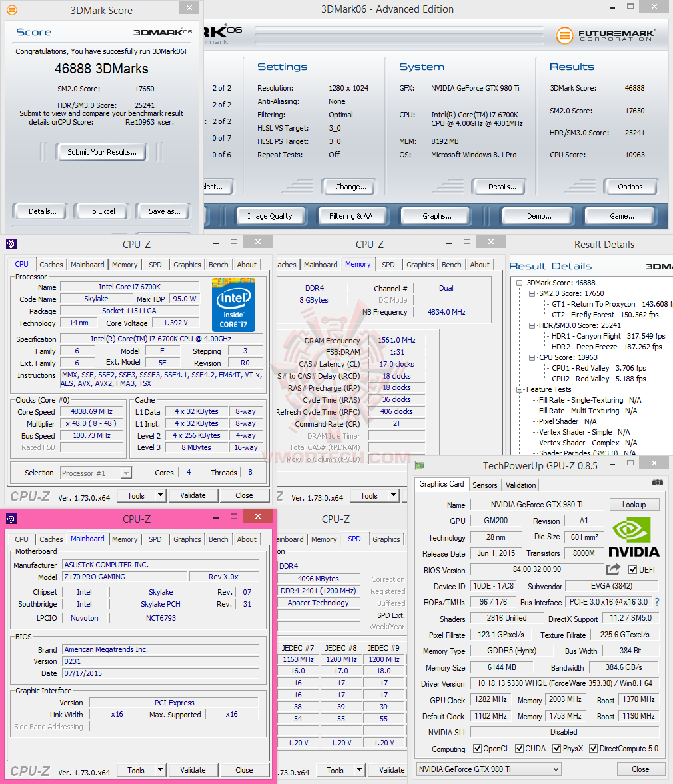Viewport: 673px width, 784px height.
Task: Collapse the Feature Tests tree node
Action: 520,389
